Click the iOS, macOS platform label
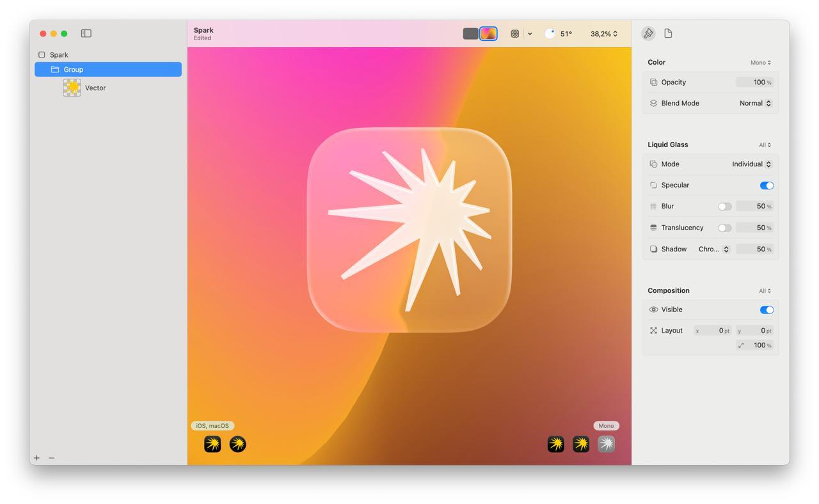 (x=212, y=426)
